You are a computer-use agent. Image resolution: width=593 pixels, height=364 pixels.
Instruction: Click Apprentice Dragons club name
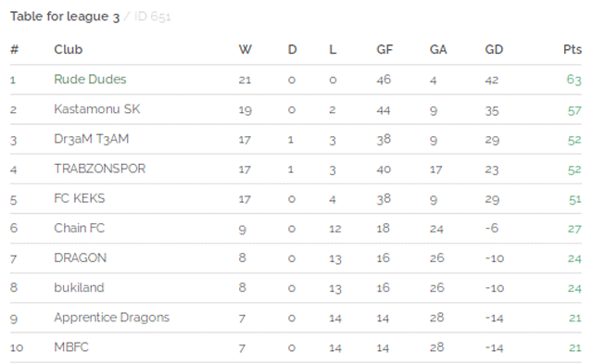coord(111,318)
